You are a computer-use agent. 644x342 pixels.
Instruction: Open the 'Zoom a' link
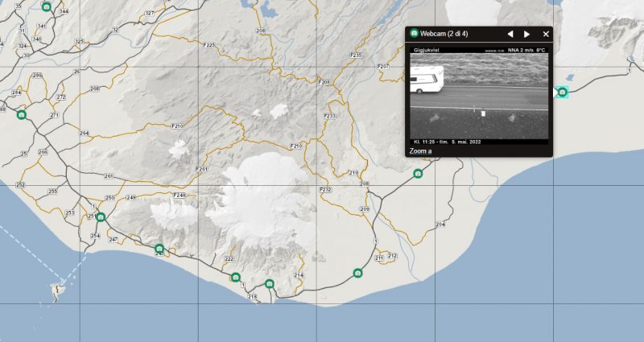pyautogui.click(x=420, y=150)
